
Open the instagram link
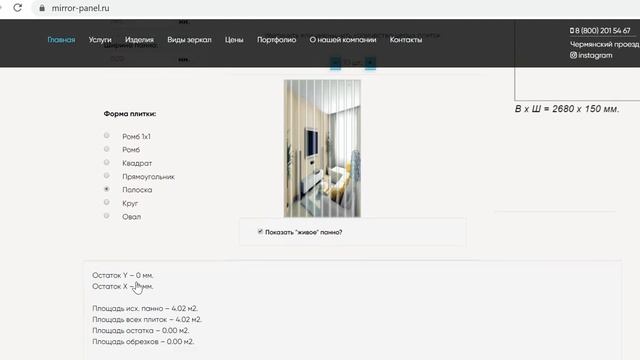click(x=595, y=55)
